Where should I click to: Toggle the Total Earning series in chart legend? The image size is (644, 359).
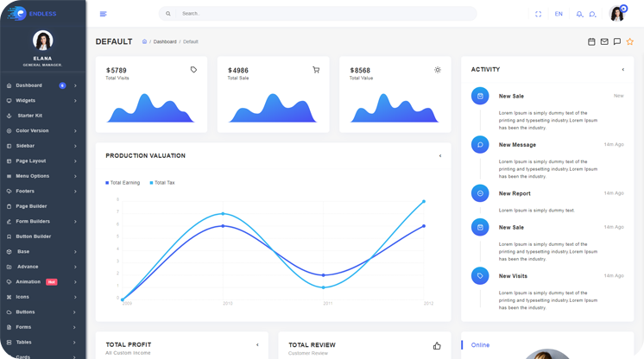click(123, 183)
